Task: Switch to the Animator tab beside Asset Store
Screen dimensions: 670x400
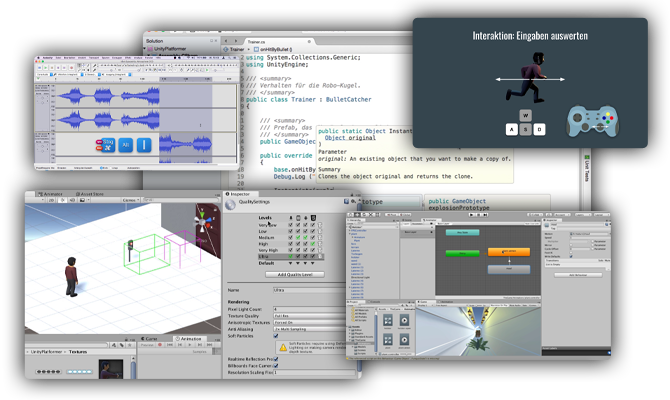Action: pos(50,194)
